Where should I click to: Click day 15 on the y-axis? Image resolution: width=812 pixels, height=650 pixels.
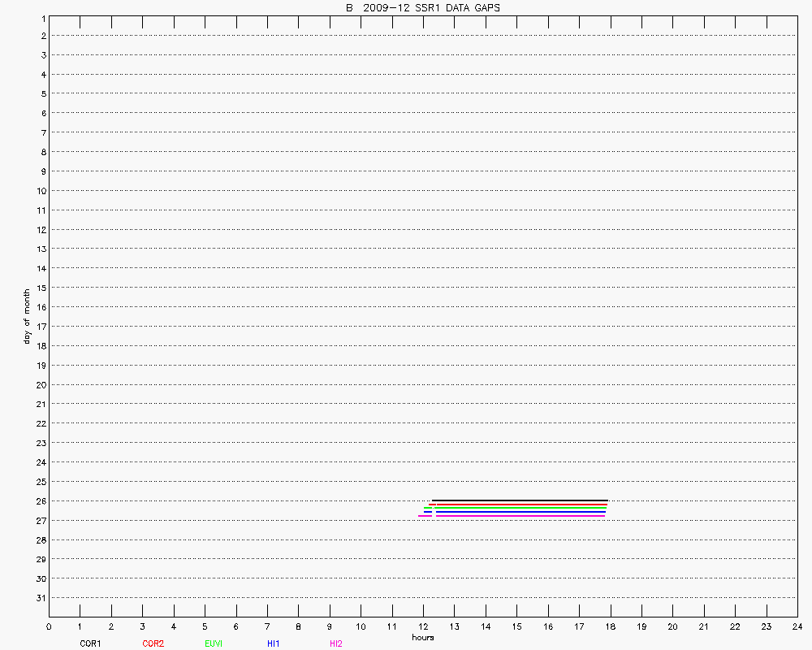40,288
